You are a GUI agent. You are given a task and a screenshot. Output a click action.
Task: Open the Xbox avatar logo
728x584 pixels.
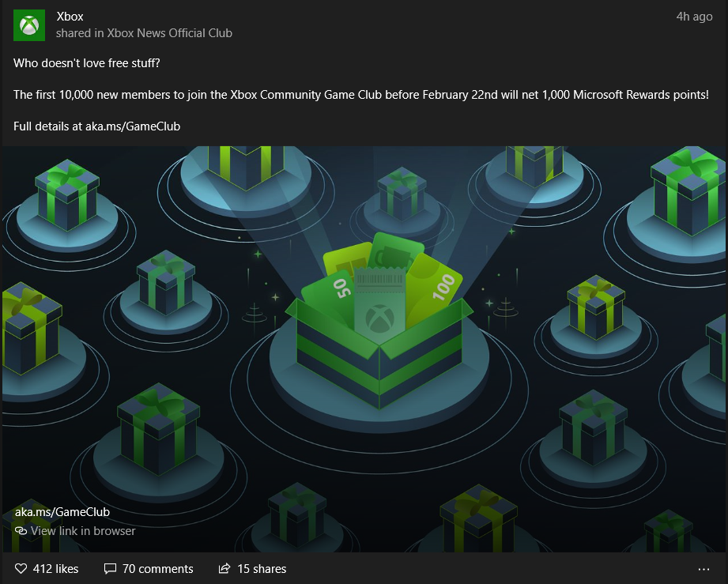click(29, 25)
